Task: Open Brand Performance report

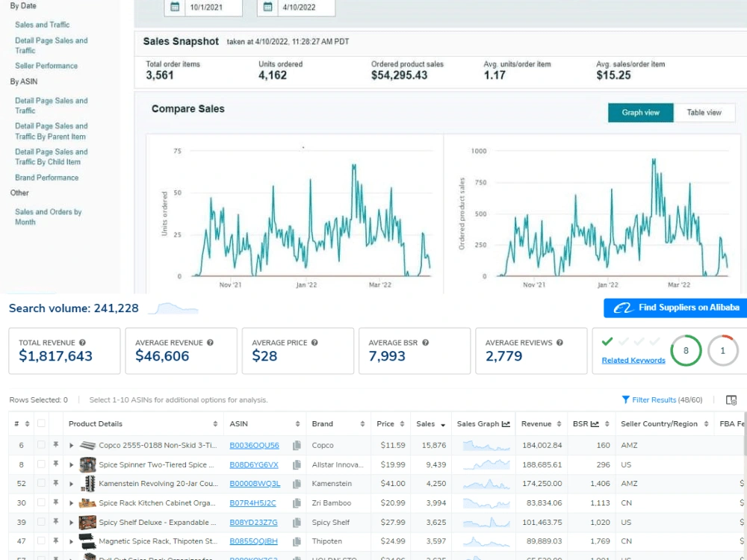Action: (x=46, y=178)
